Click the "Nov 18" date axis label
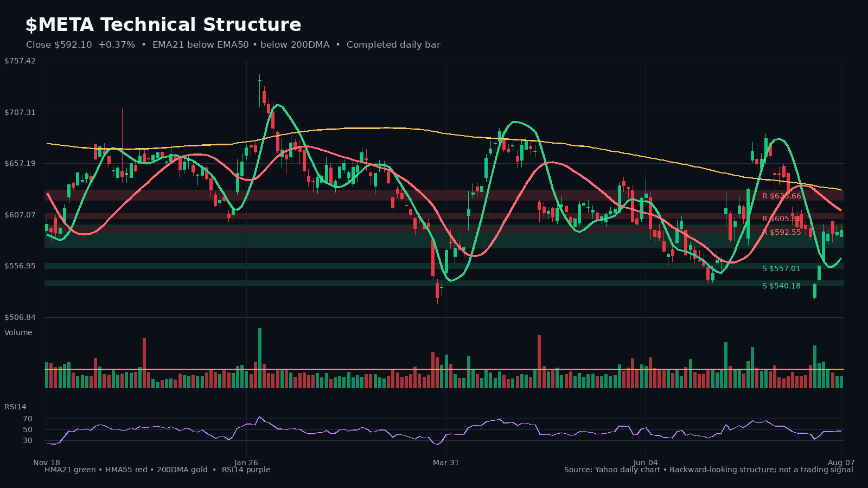The width and height of the screenshot is (868, 488). click(47, 463)
